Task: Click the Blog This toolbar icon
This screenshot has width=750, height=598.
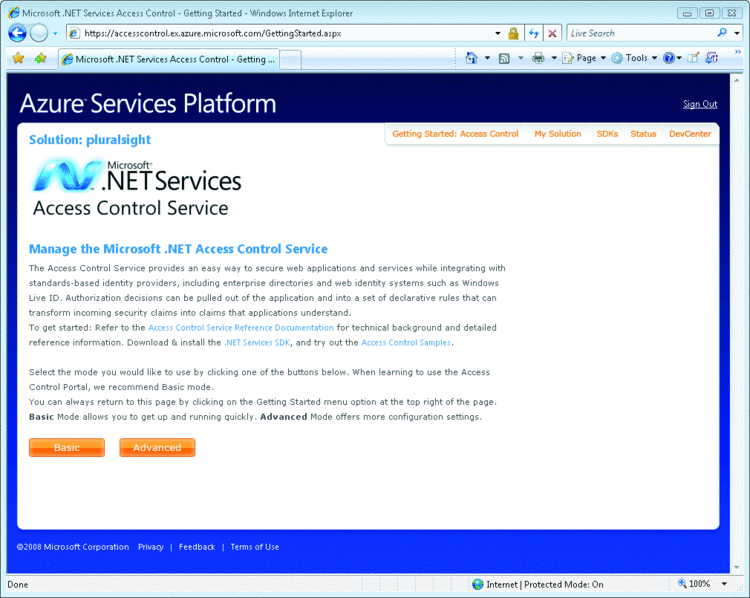Action: tap(693, 58)
